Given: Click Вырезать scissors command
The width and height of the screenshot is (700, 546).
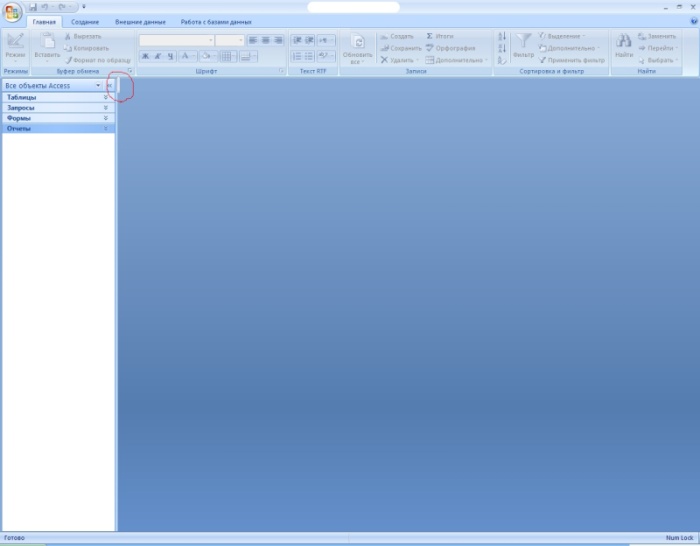Looking at the screenshot, I should point(83,36).
